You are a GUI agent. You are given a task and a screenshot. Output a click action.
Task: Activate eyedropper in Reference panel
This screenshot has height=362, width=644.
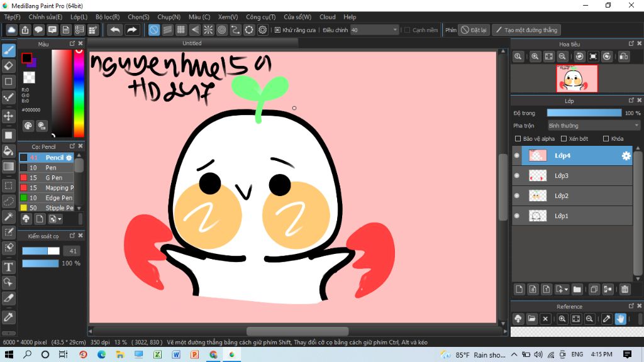[x=606, y=319]
